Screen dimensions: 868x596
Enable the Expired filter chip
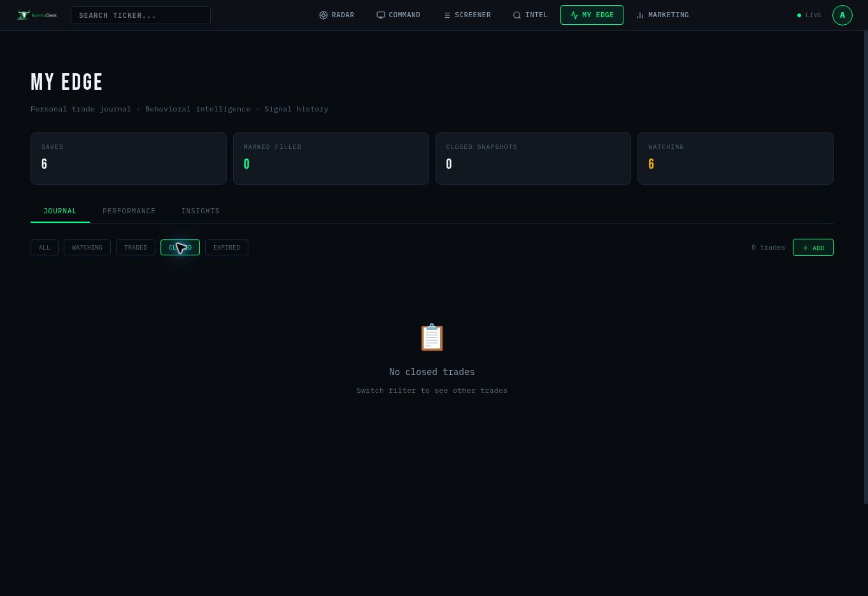[227, 247]
